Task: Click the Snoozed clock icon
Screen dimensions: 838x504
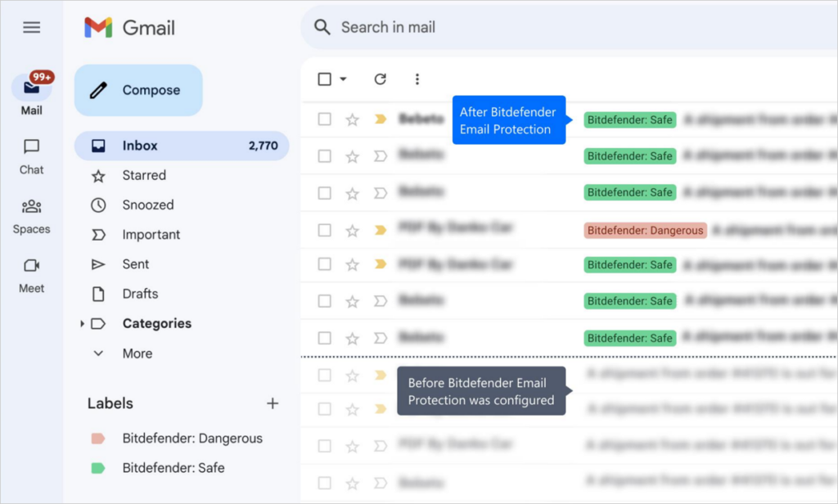Action: (98, 205)
